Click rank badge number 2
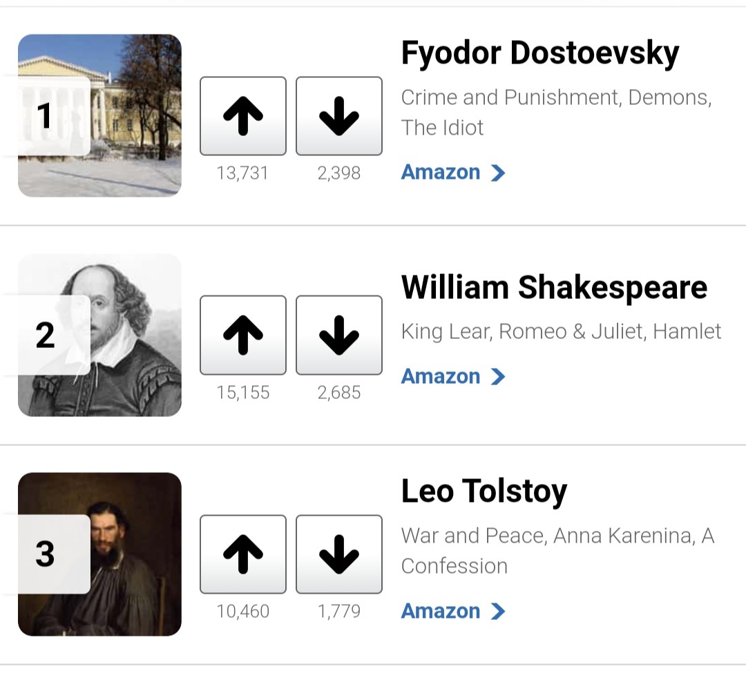Viewport: 746px width, 700px height. point(46,336)
